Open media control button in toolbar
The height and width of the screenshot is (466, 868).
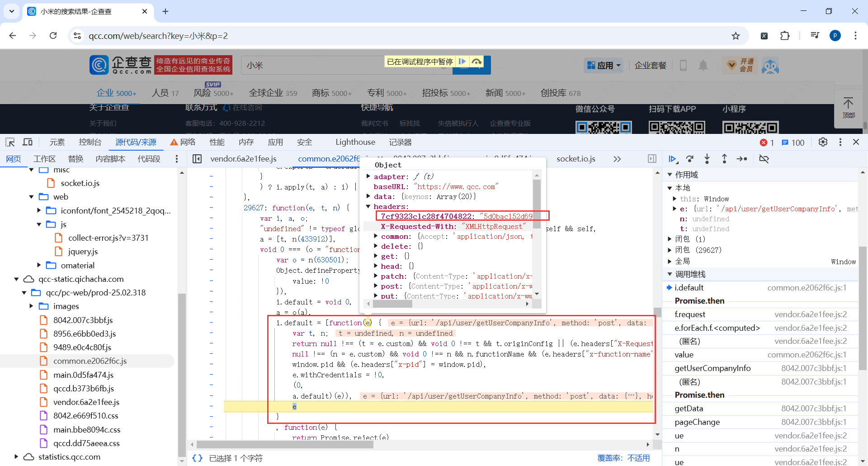click(815, 36)
